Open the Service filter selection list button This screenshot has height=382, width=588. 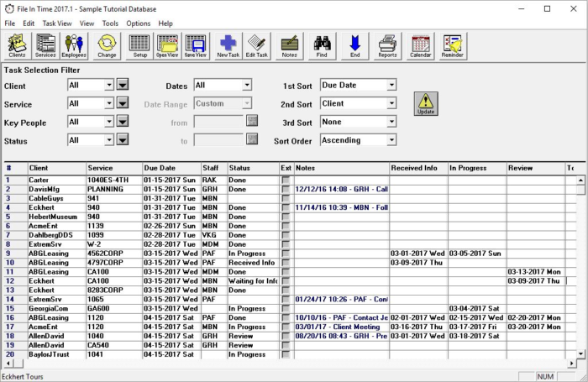pyautogui.click(x=123, y=102)
